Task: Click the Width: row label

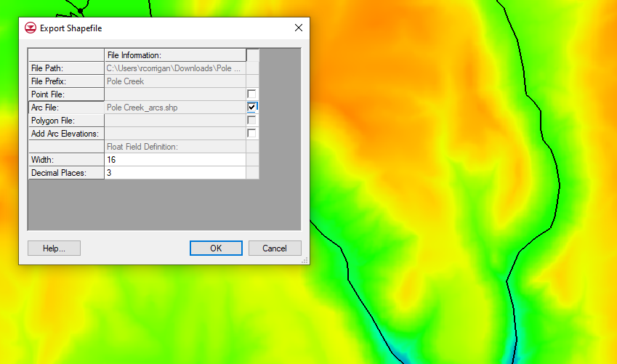Action: tap(66, 160)
